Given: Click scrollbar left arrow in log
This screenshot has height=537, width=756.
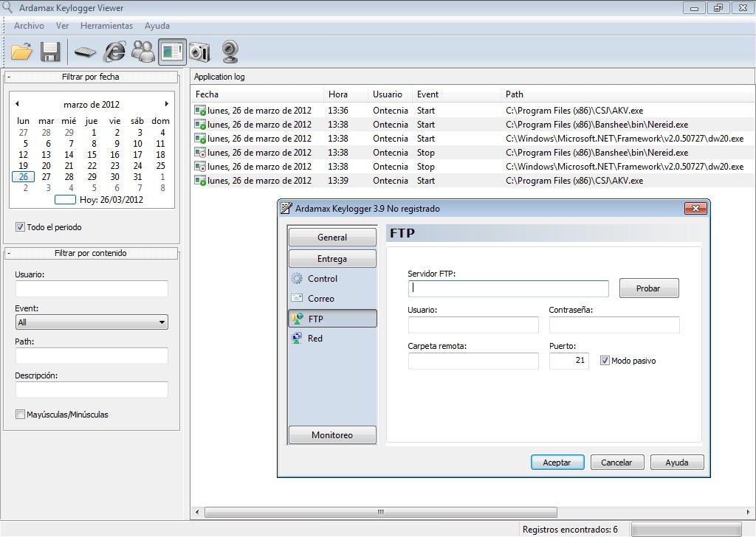Looking at the screenshot, I should 197,511.
